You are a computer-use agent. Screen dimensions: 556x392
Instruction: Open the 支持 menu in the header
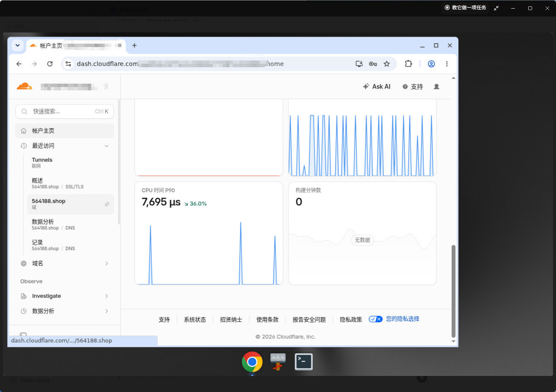[x=413, y=87]
